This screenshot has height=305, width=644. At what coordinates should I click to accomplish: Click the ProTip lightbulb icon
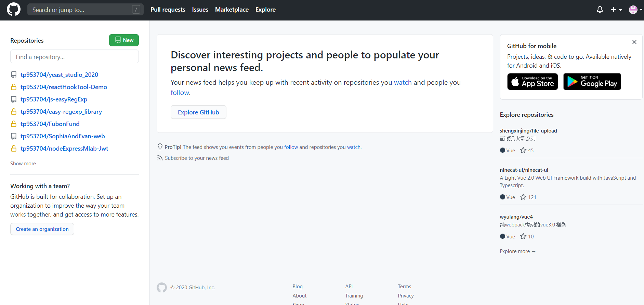pos(160,147)
